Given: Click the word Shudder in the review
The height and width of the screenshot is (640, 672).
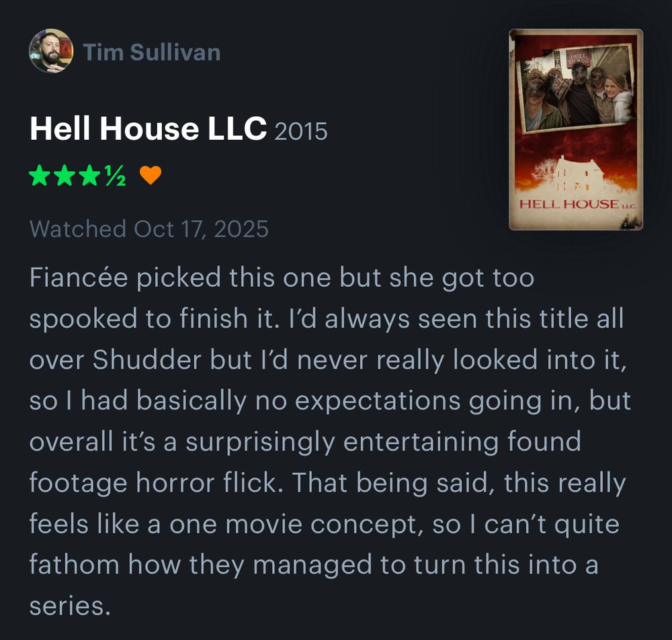Looking at the screenshot, I should (x=147, y=359).
